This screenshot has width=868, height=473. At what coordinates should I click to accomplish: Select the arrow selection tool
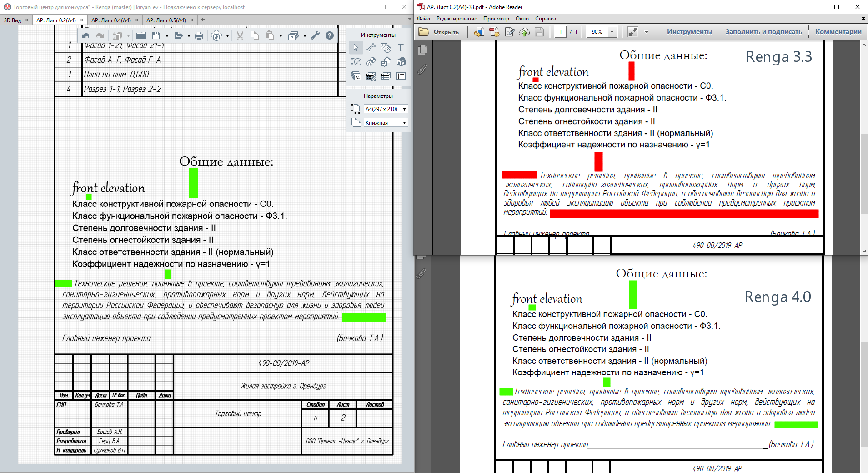[356, 48]
